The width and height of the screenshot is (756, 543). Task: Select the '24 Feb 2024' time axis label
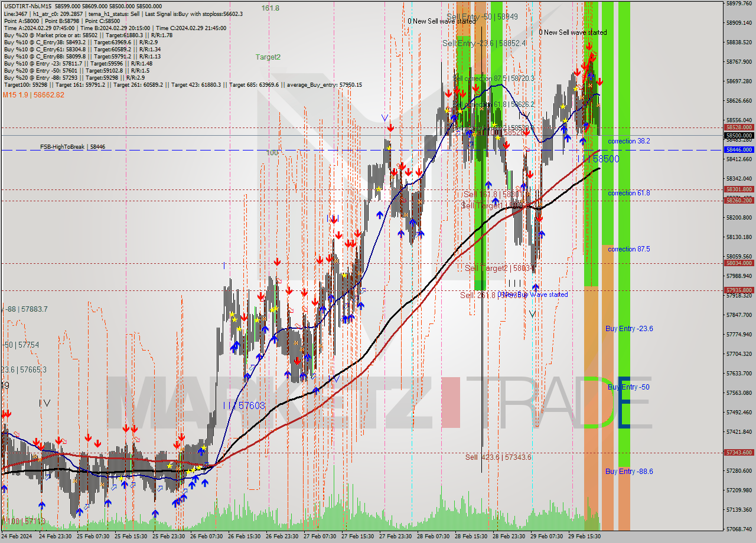tap(17, 537)
